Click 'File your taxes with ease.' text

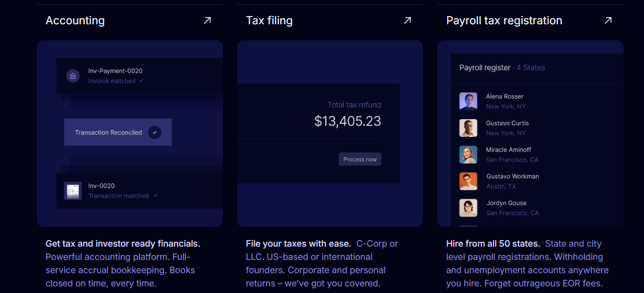click(299, 244)
